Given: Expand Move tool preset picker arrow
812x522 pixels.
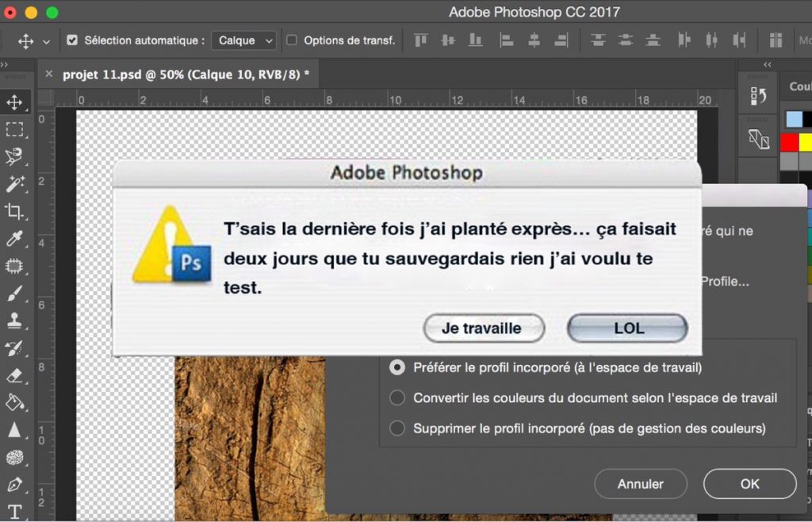Looking at the screenshot, I should (x=46, y=41).
